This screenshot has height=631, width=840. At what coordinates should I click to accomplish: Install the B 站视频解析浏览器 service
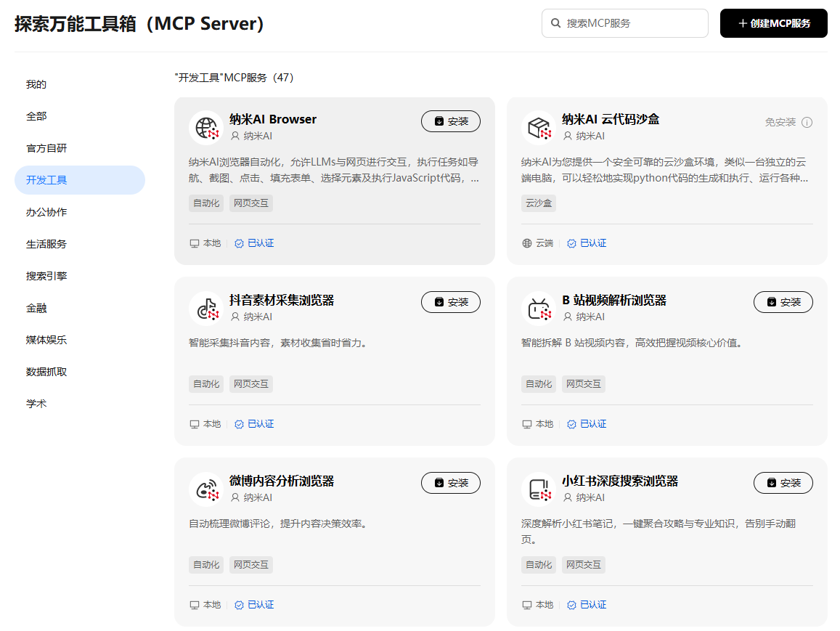point(783,302)
